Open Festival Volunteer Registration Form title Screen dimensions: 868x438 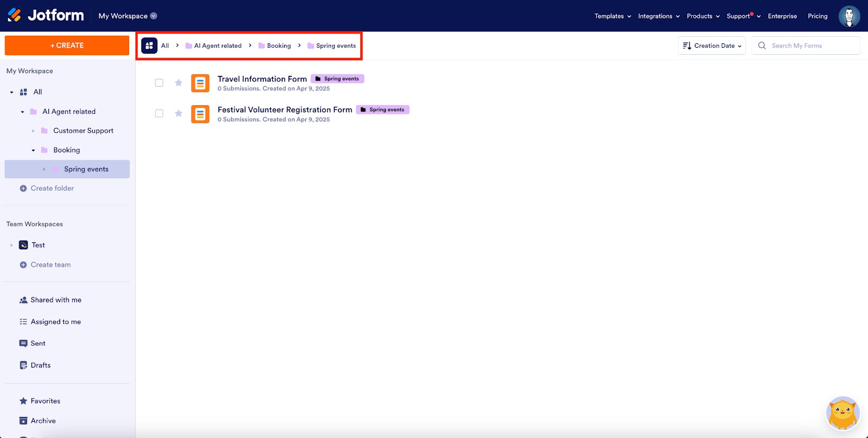285,110
